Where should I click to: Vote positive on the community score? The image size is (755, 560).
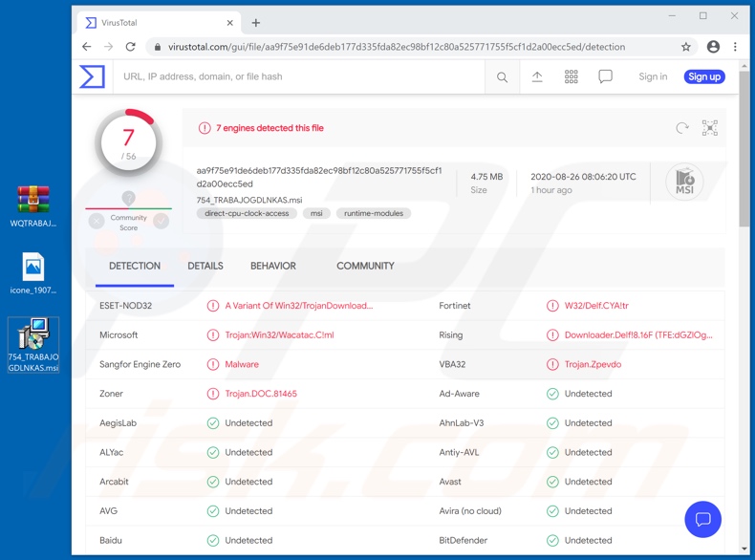[x=161, y=221]
